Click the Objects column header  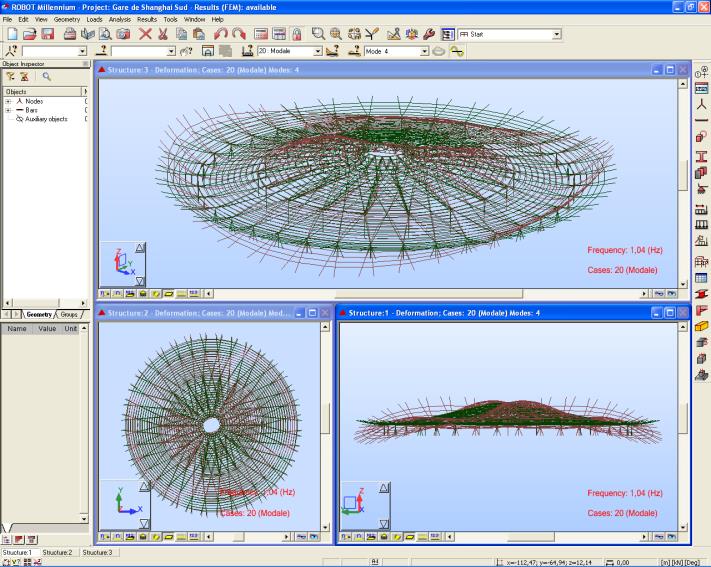(42, 92)
